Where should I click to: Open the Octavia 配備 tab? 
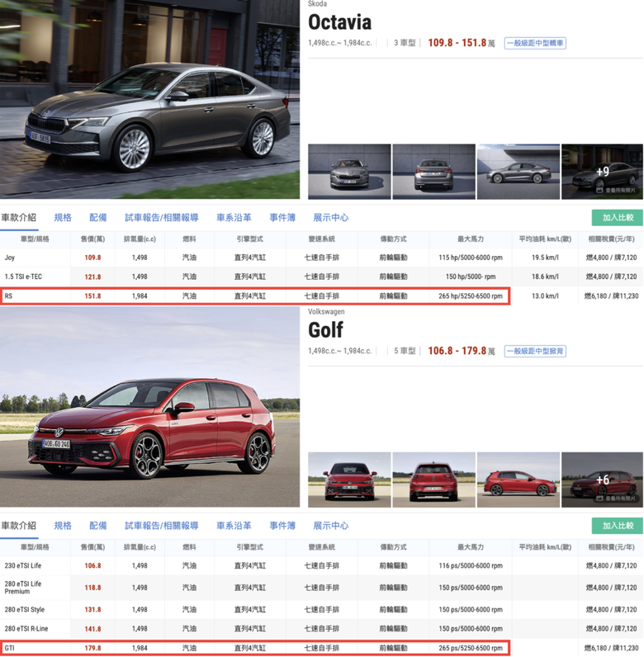(x=98, y=217)
